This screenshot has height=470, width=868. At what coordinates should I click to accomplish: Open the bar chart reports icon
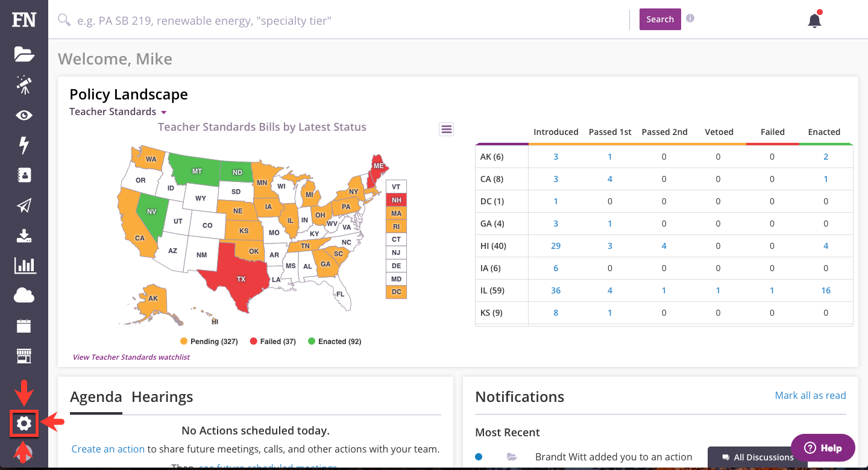(x=25, y=265)
